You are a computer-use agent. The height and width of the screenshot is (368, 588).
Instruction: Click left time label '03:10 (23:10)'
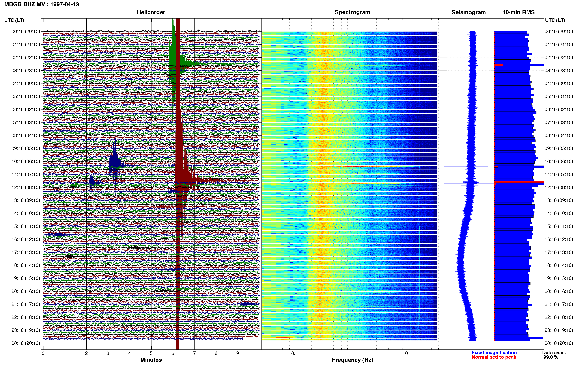[x=26, y=71]
